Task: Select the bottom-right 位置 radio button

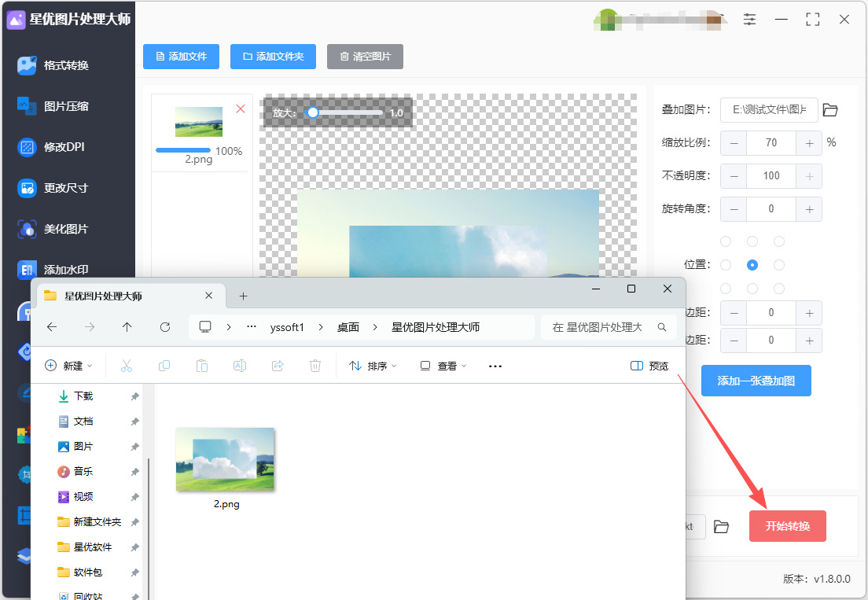Action: point(779,289)
